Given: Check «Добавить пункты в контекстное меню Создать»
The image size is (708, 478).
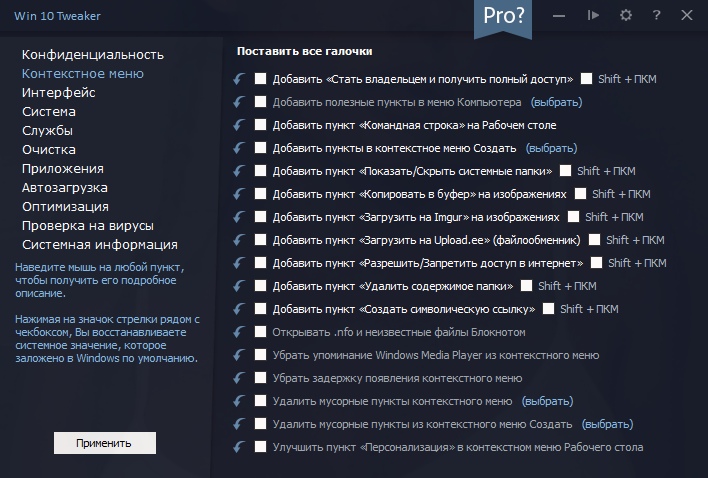Looking at the screenshot, I should tap(261, 148).
